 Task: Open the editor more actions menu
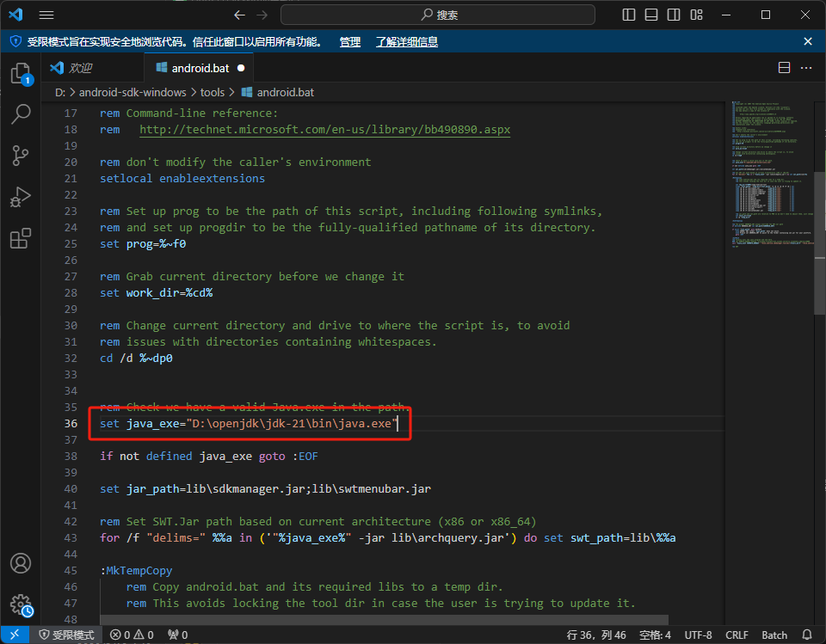pyautogui.click(x=805, y=67)
